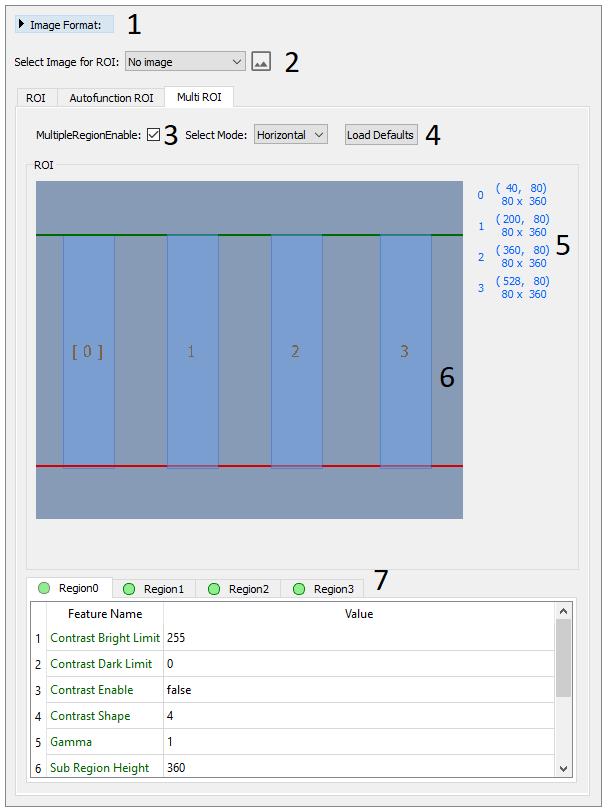Select the Region3 tab
Viewport: 606px width, 812px height.
(x=323, y=589)
